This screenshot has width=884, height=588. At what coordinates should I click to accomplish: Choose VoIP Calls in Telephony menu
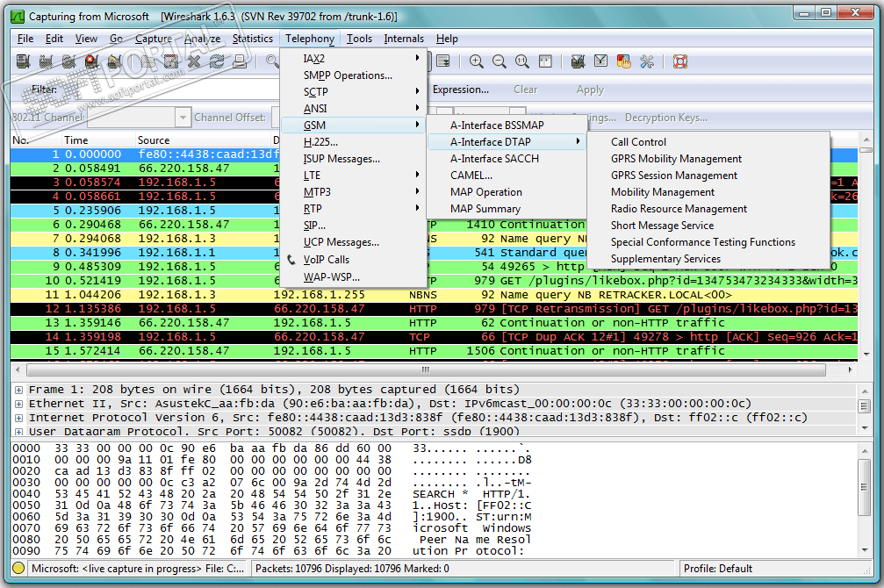326,260
